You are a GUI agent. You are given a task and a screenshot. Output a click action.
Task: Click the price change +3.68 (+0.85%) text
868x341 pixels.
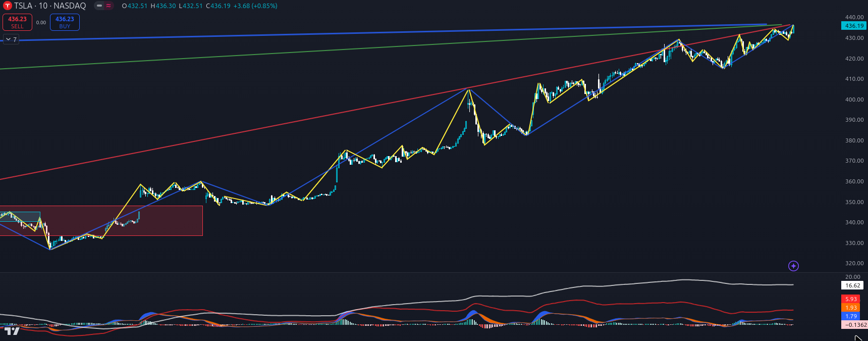click(255, 6)
